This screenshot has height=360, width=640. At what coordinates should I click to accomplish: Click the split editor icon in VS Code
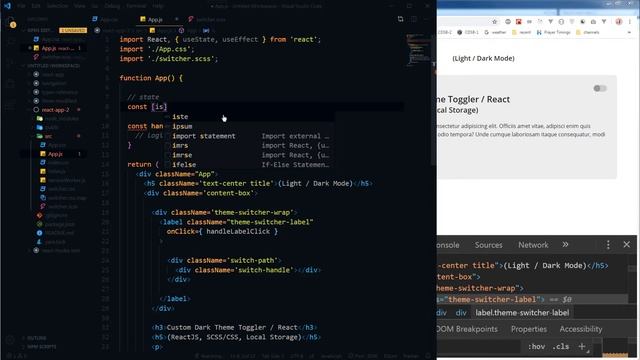pos(414,19)
